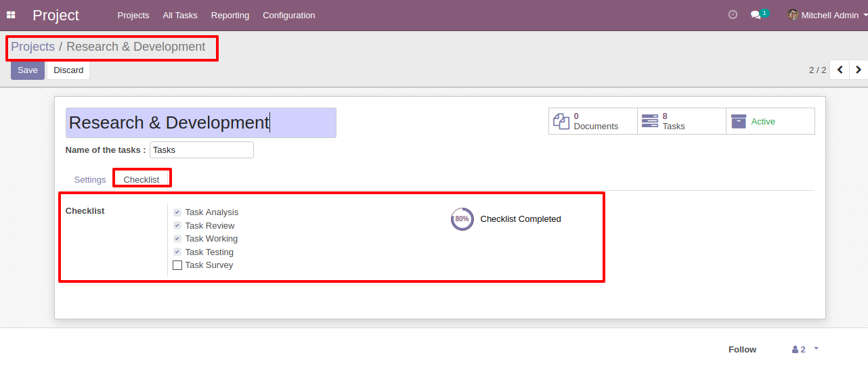Open the All Tasks menu
868x387 pixels.
point(180,15)
